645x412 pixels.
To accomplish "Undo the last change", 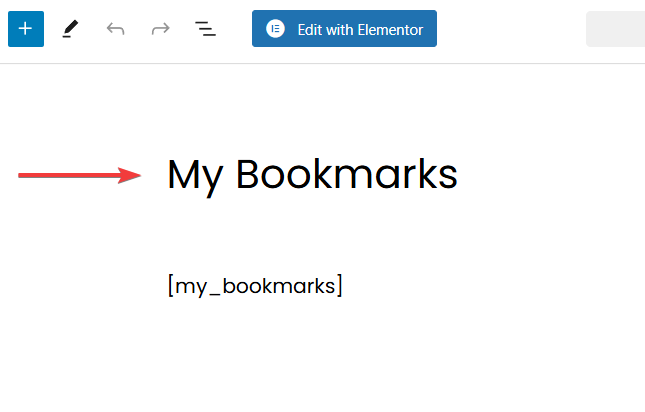I will pyautogui.click(x=116, y=29).
